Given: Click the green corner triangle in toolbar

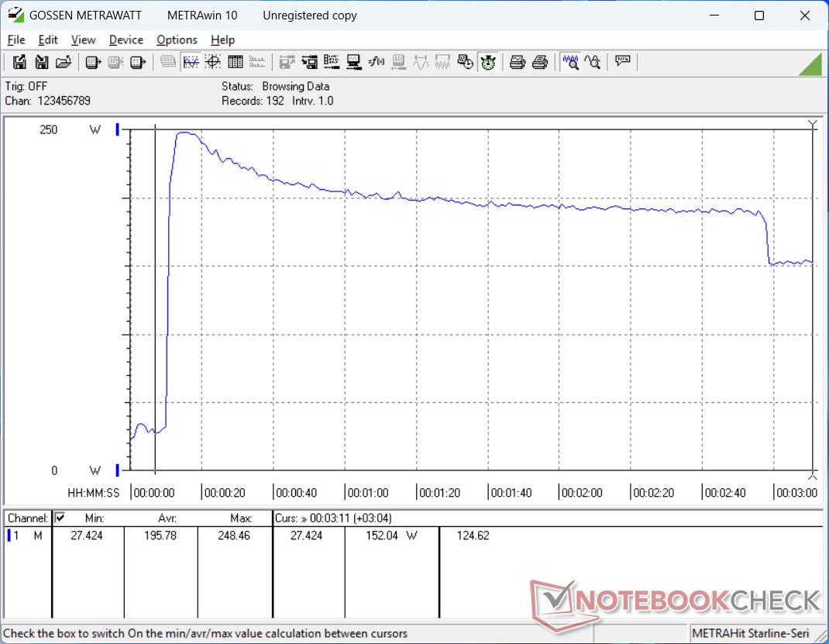Looking at the screenshot, I should 812,64.
